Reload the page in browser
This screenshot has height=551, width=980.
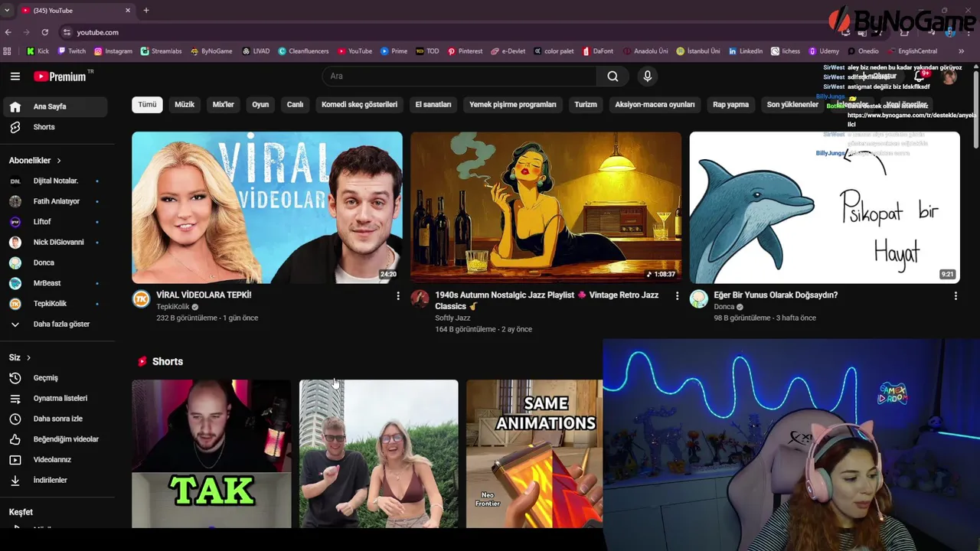45,32
